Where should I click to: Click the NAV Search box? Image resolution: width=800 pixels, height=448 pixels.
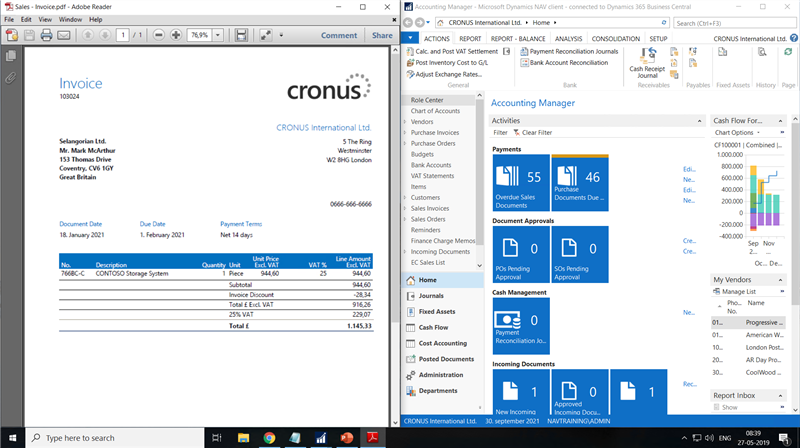734,23
